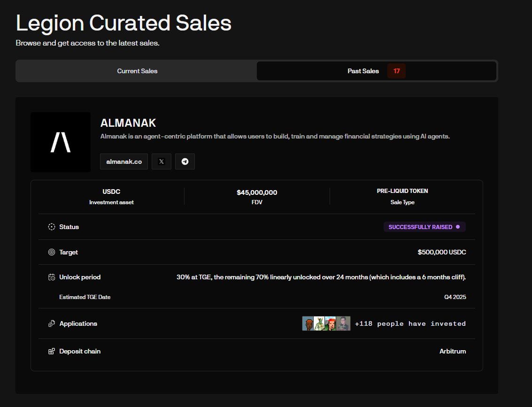Click the $45,000,000 FDV value
Viewport: 532px width, 407px height.
coord(257,192)
